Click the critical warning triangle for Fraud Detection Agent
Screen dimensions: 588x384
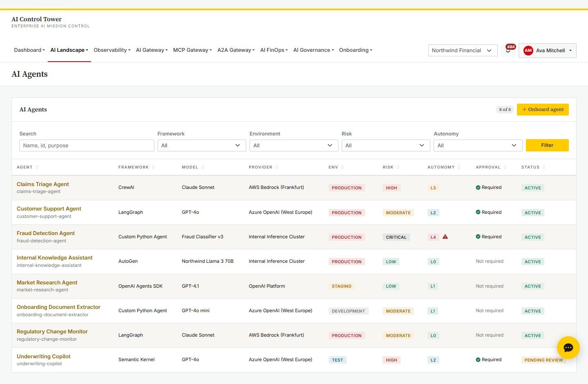(445, 237)
